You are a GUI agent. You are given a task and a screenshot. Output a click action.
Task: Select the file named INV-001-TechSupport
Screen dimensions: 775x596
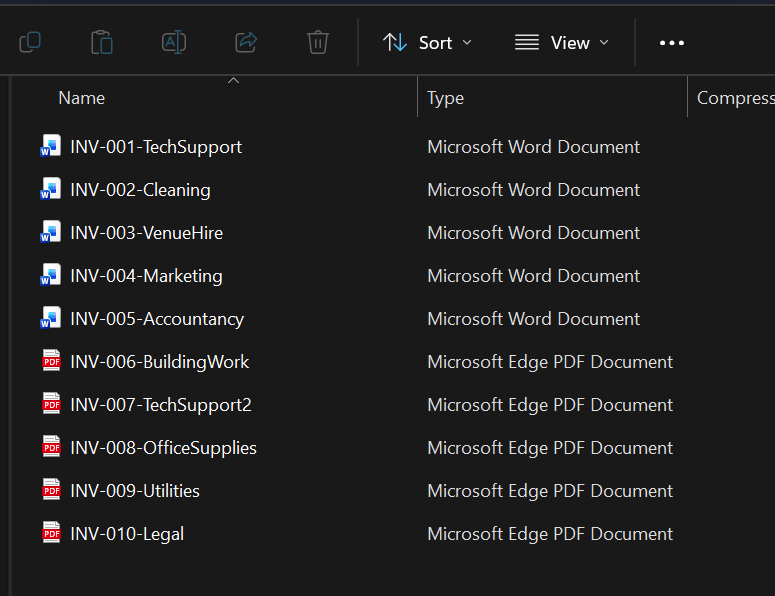pyautogui.click(x=156, y=147)
